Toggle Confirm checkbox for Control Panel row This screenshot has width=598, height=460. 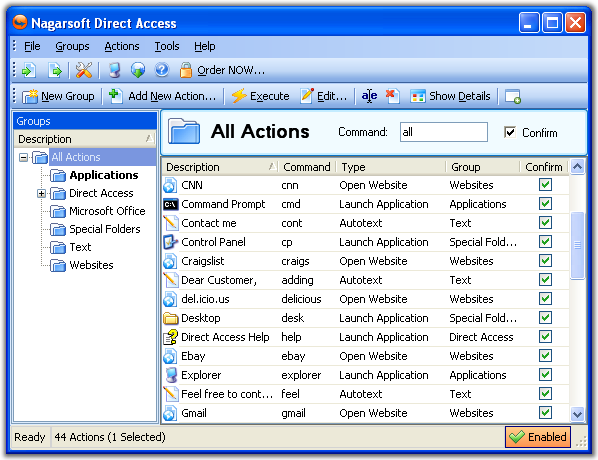click(x=545, y=242)
